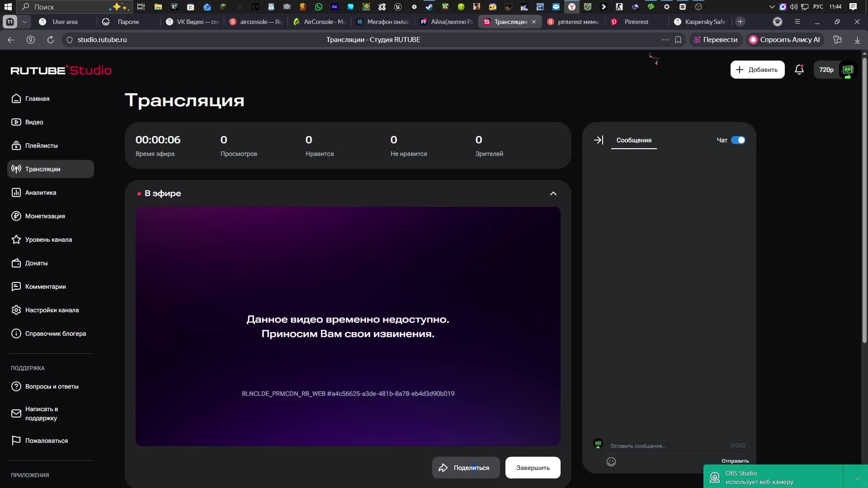Expand the OBS Studio webcam notification
Image resolution: width=868 pixels, height=488 pixels.
tap(857, 478)
